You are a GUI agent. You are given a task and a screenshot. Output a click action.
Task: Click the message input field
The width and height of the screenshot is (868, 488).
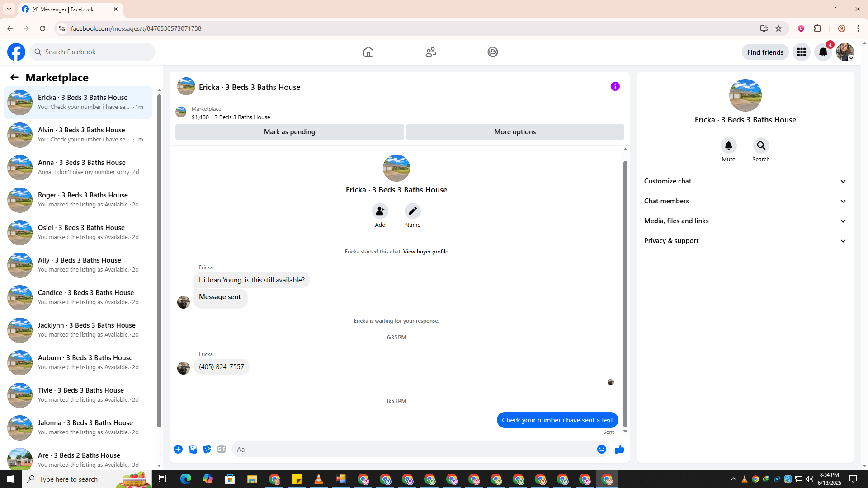click(x=414, y=449)
